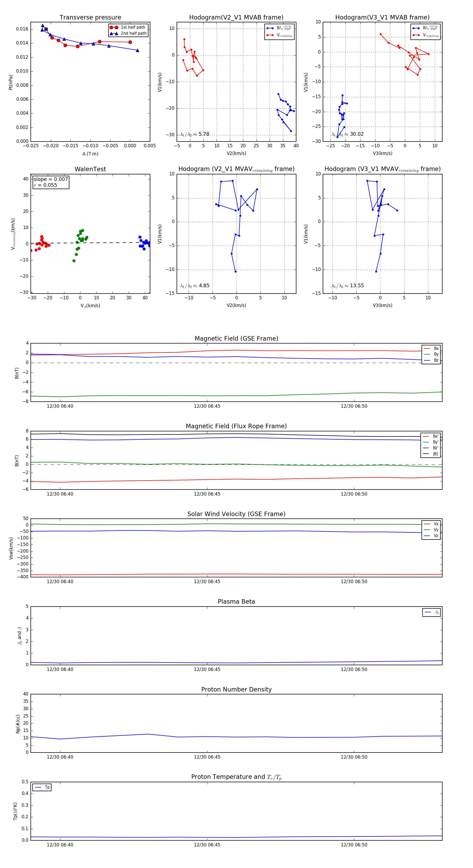This screenshot has height=868, width=473.
Task: Click '12/30 06:40' tick under GSE Magnetic Field plot
Action: click(60, 406)
